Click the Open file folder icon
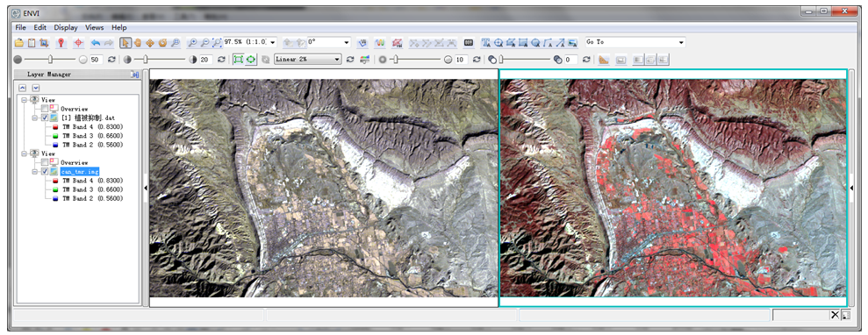 tap(18, 43)
